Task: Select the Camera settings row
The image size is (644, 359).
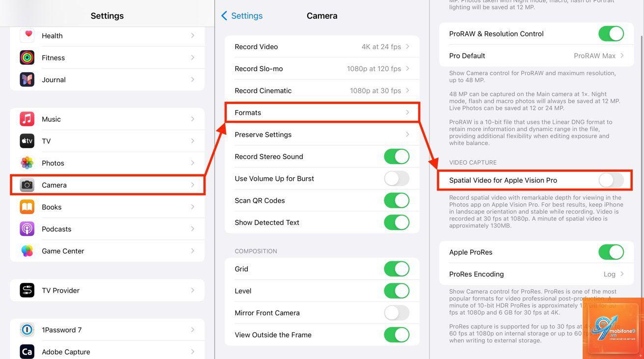Action: pos(107,185)
